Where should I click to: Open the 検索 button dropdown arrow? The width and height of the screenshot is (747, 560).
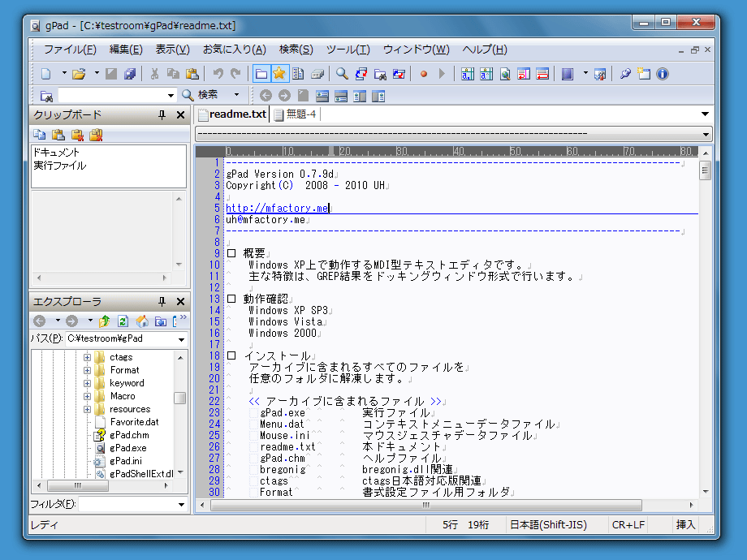pos(236,95)
